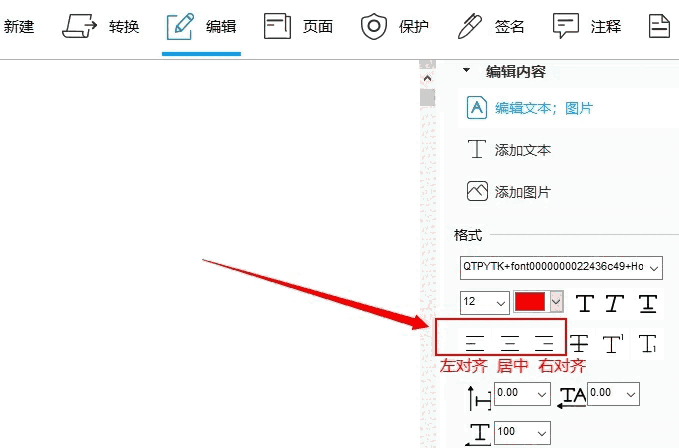Click the add text T icon
Screen dimensions: 679x448
coord(477,149)
